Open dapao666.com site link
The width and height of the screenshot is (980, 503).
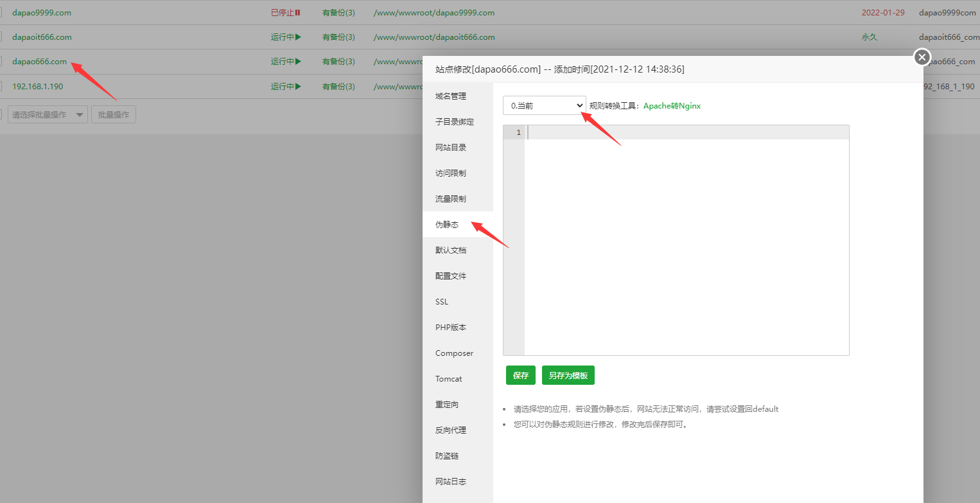point(39,62)
